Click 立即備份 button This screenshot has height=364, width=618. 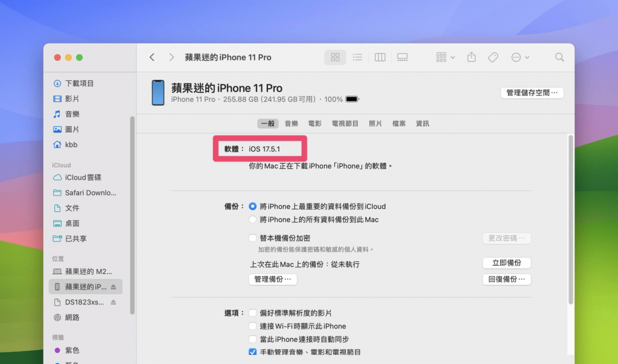[507, 263]
